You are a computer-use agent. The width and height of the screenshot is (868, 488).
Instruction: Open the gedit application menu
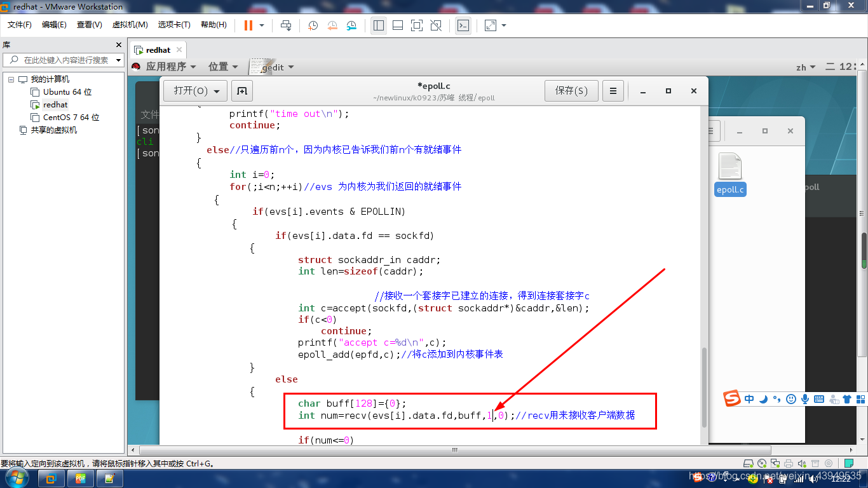point(273,67)
